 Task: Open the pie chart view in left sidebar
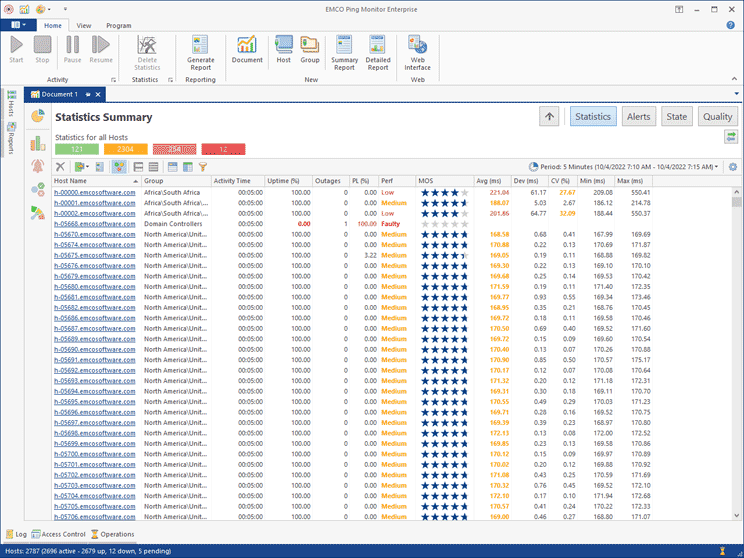pyautogui.click(x=38, y=117)
